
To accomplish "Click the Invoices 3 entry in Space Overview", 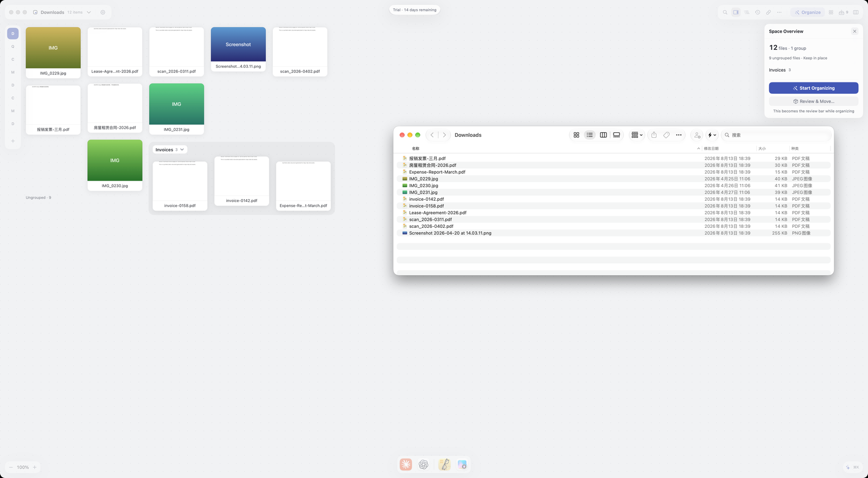I will 780,70.
